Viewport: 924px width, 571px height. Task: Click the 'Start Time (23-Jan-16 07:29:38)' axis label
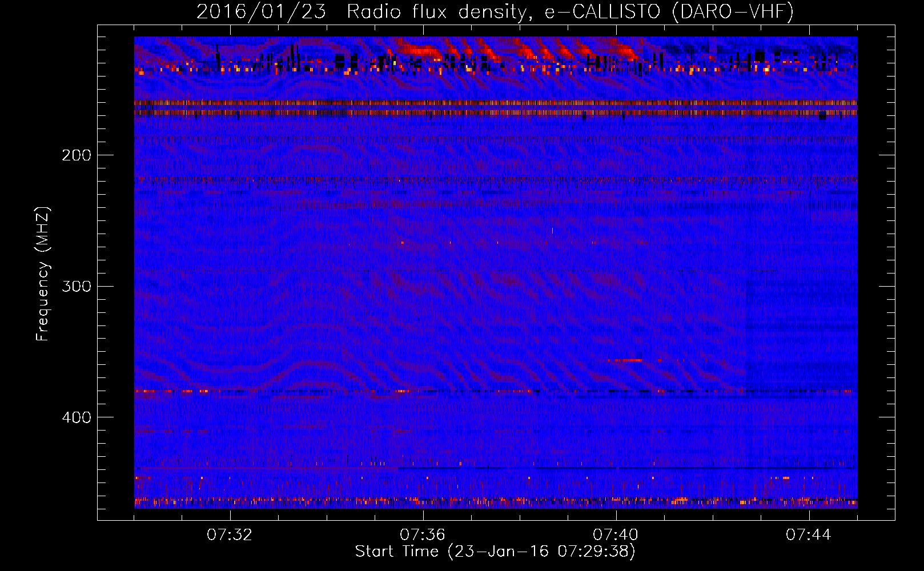coord(495,552)
